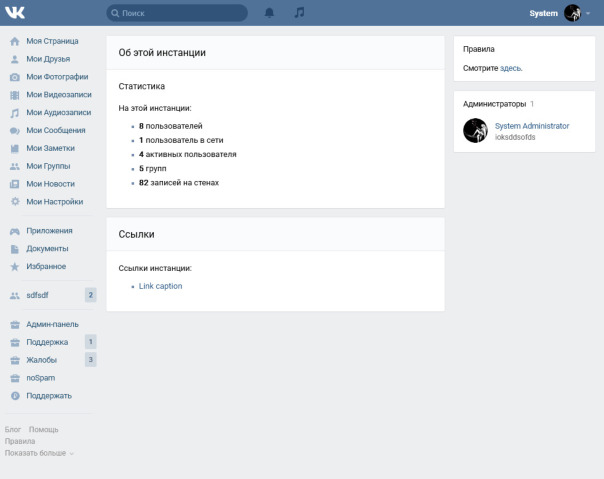Open the Помощь footer link
The image size is (604, 479).
click(x=44, y=429)
